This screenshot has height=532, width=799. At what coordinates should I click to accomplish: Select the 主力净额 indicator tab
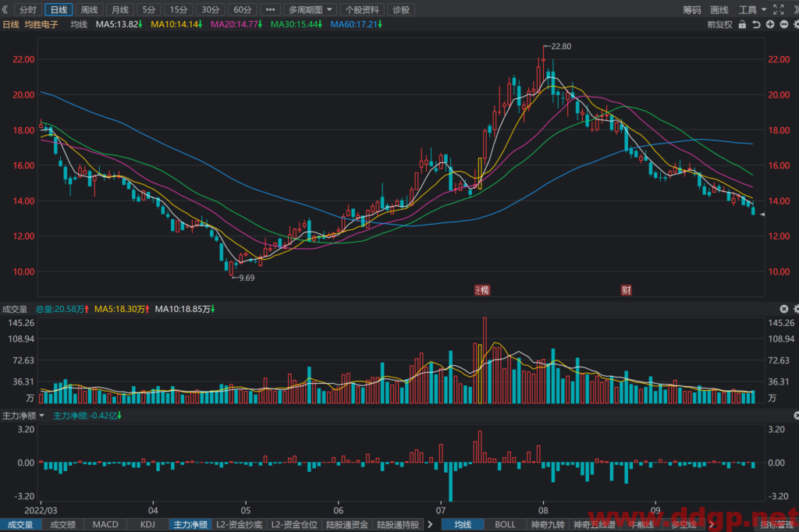coord(190,524)
